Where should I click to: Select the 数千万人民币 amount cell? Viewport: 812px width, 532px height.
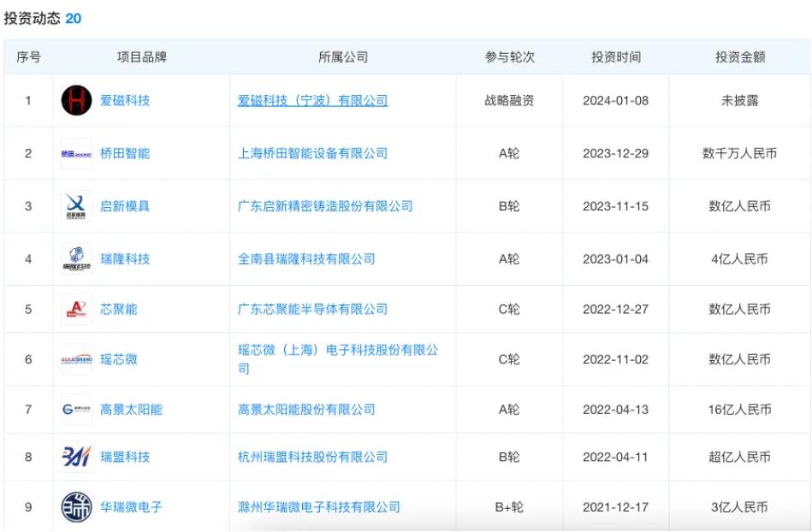coord(740,153)
